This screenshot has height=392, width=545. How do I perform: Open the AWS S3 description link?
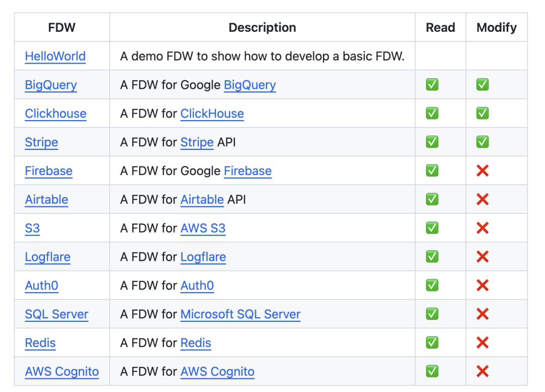pos(203,228)
